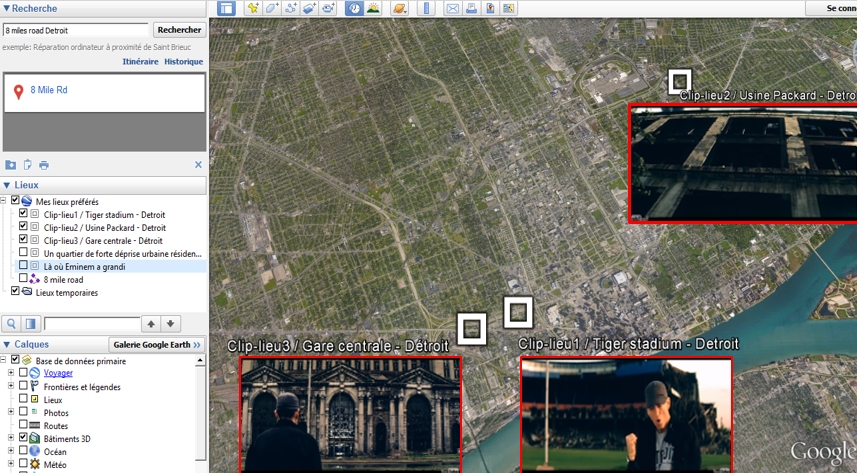Screen dimensions: 857x473
Task: Click the Usine Packard photo thumbnail on map
Action: pyautogui.click(x=743, y=163)
